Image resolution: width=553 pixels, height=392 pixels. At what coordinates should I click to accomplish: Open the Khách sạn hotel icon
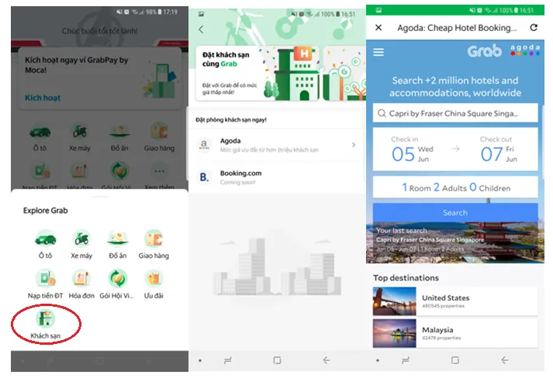(x=45, y=324)
